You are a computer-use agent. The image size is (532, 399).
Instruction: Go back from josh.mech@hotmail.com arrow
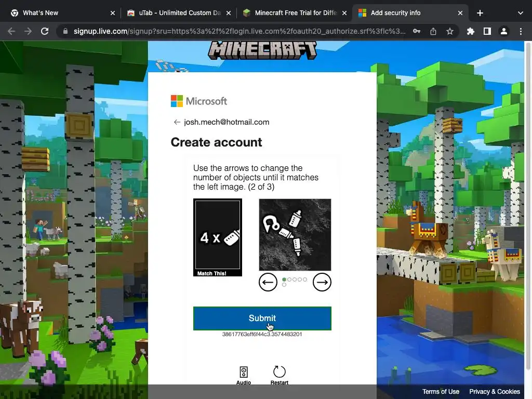177,122
